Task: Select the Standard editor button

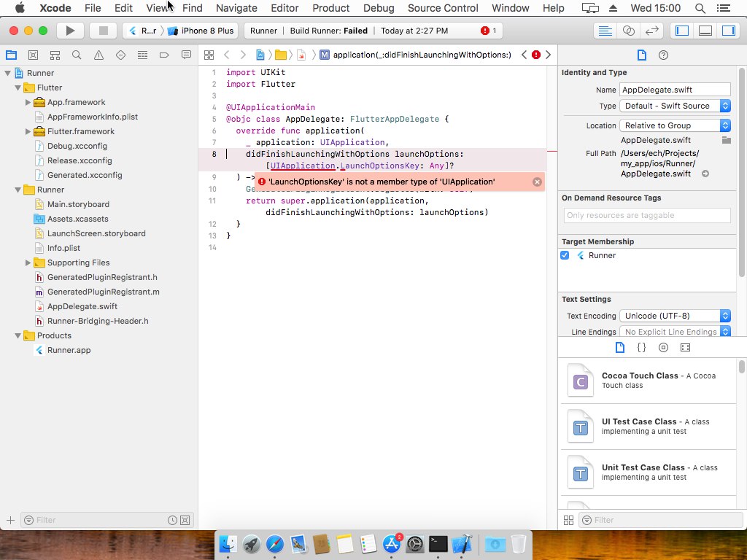Action: (605, 31)
